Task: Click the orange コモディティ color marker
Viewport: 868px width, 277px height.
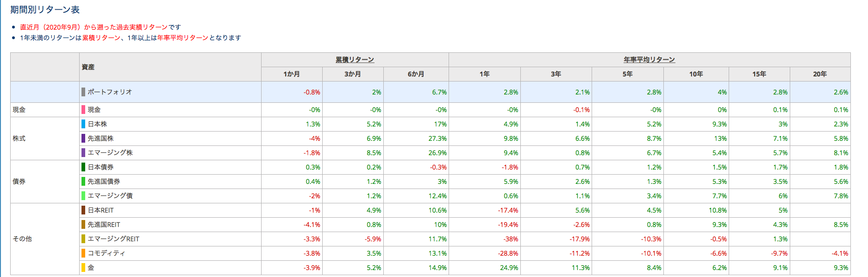Action: point(83,253)
